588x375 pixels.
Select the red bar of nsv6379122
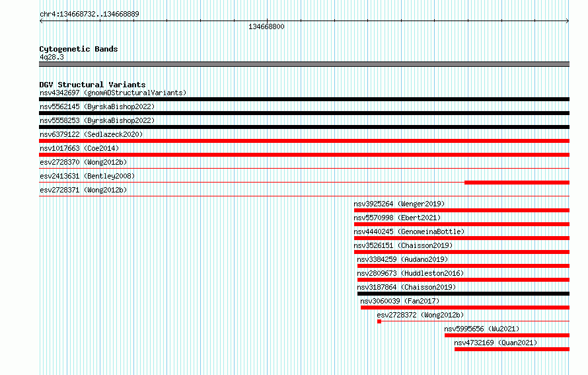coord(304,141)
